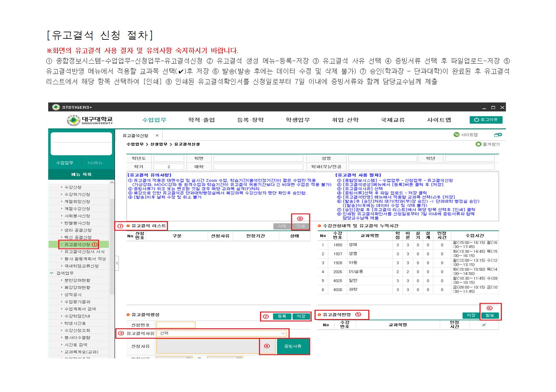Select 유고결석신청서 서식 in the menu list
The image size is (556, 392).
[x=84, y=252]
